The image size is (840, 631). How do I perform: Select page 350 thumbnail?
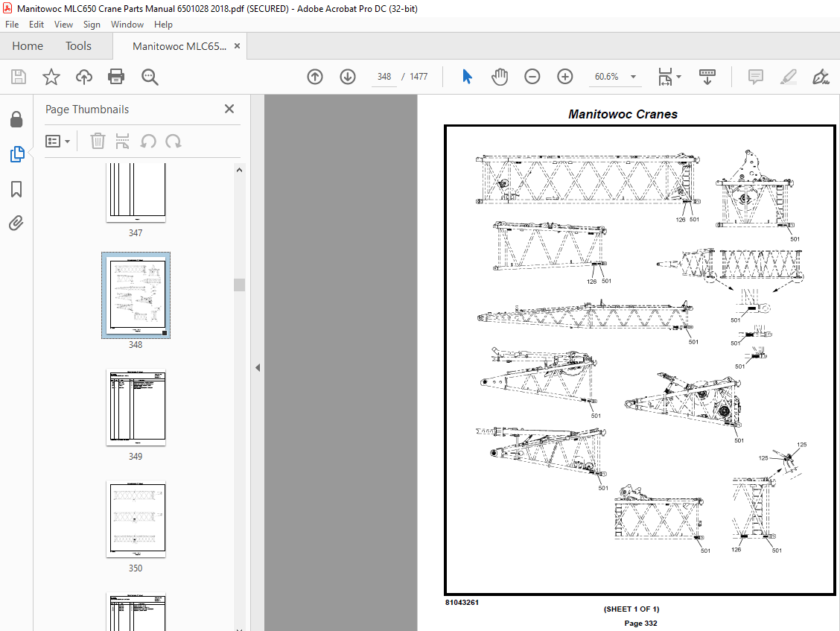(x=136, y=519)
